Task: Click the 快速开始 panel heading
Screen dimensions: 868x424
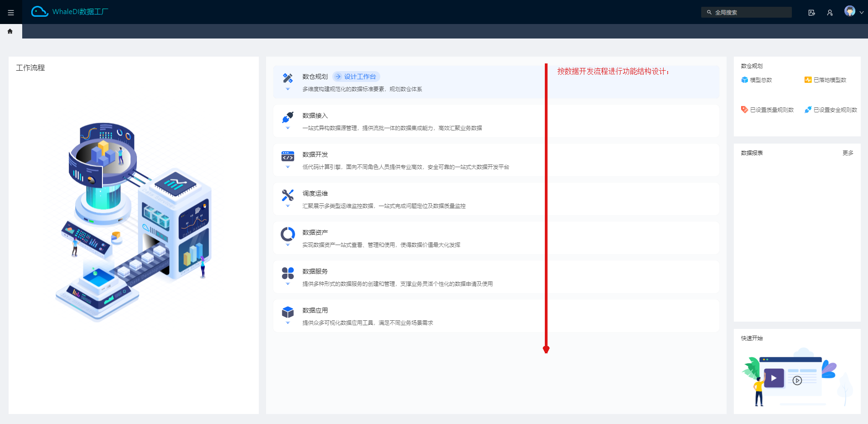Action: point(752,338)
